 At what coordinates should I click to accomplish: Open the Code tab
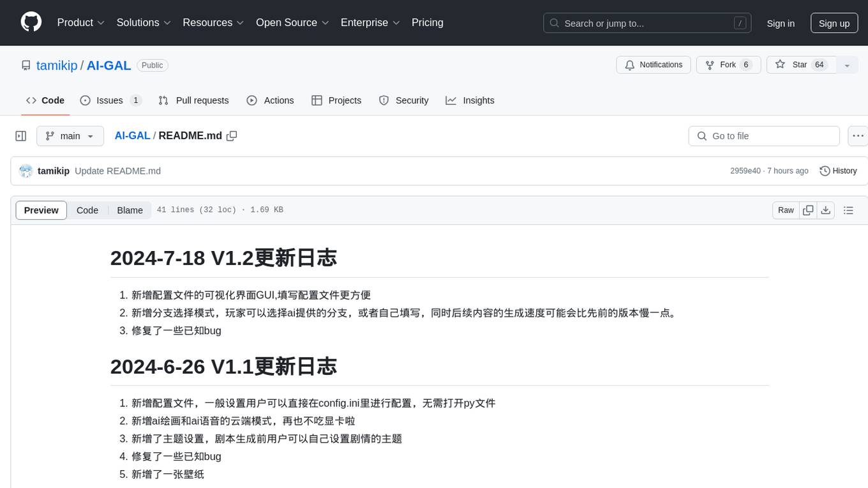45,100
